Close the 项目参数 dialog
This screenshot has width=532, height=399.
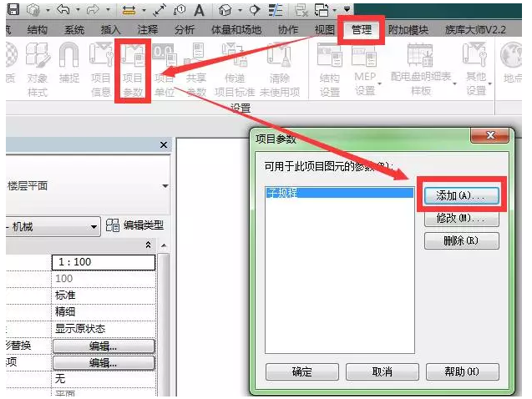(490, 135)
